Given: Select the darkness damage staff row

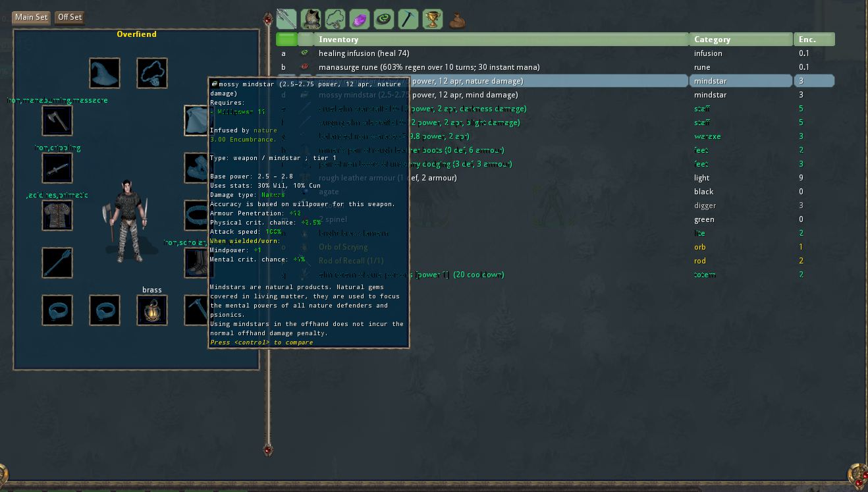Looking at the screenshot, I should point(555,109).
